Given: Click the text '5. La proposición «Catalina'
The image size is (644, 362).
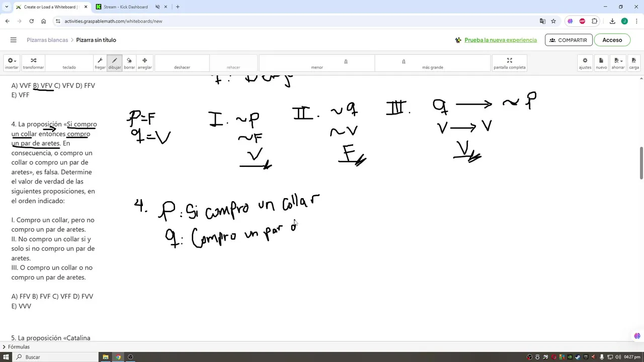Looking at the screenshot, I should 51,338.
